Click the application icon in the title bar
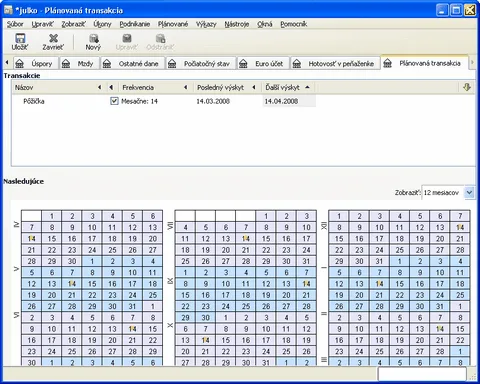 click(8, 10)
